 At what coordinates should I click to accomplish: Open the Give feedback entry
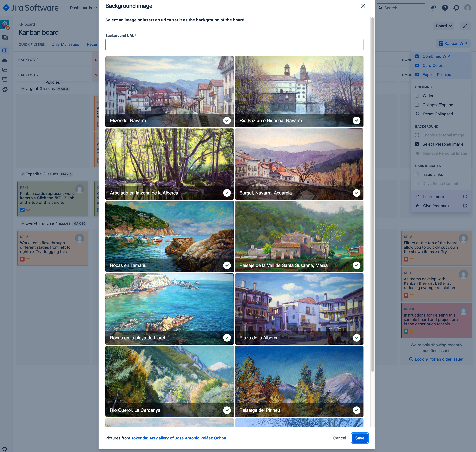tap(440, 206)
